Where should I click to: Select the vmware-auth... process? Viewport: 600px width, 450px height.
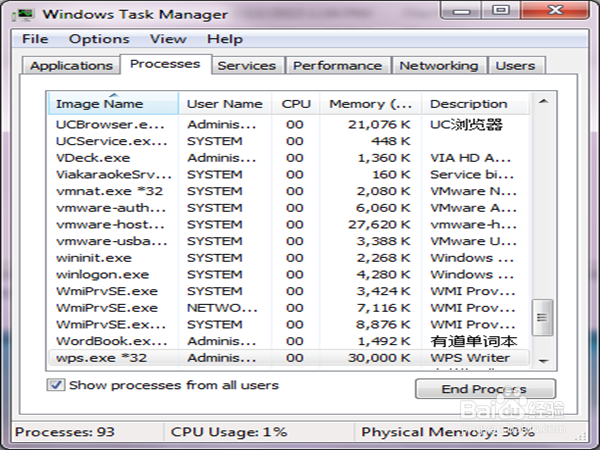coord(289,208)
